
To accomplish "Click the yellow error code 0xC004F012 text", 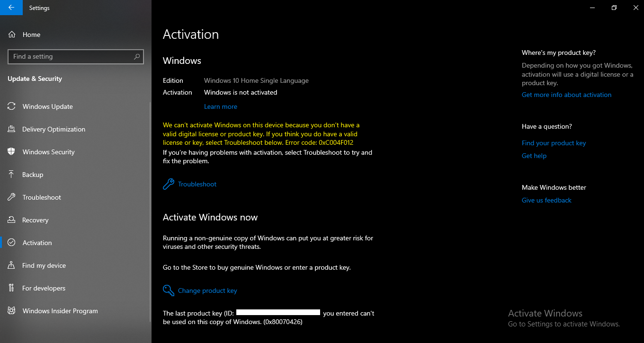I will tap(336, 142).
